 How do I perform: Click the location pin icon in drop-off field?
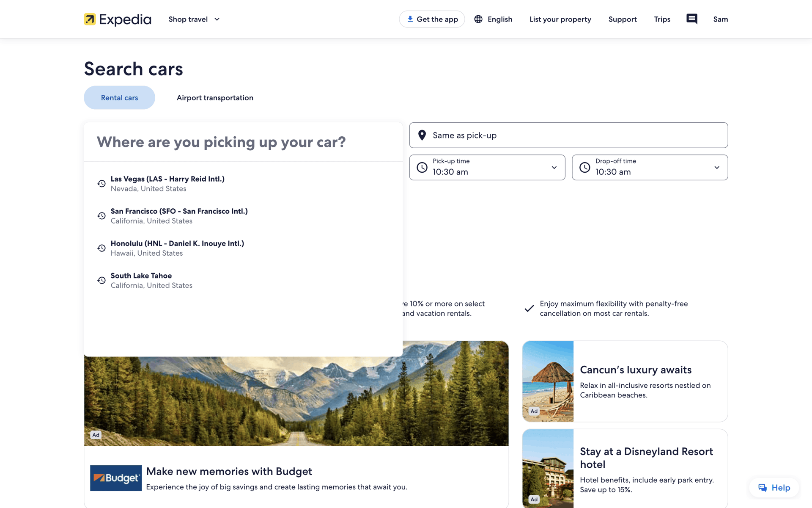pyautogui.click(x=422, y=135)
